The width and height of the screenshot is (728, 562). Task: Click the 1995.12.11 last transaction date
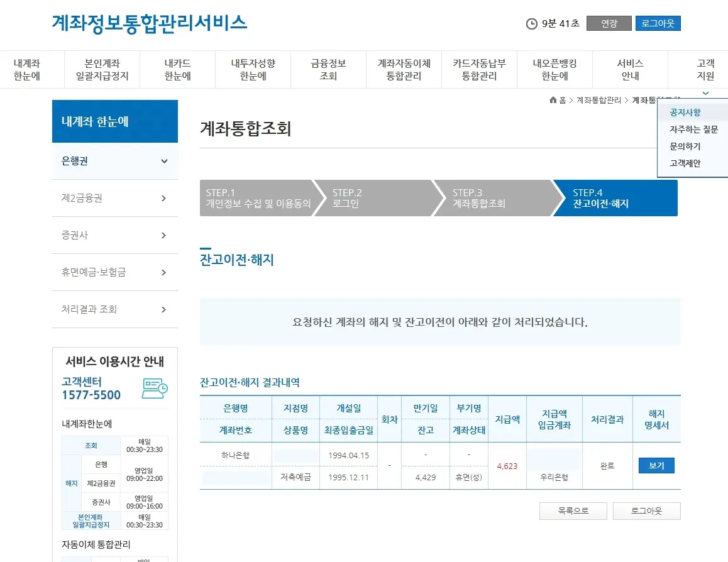(349, 477)
